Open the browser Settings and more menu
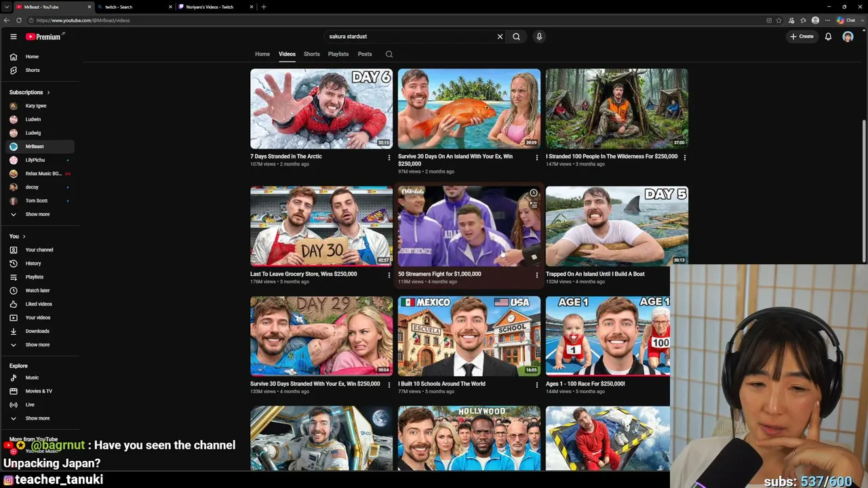Viewport: 868px width, 488px height. 827,20
